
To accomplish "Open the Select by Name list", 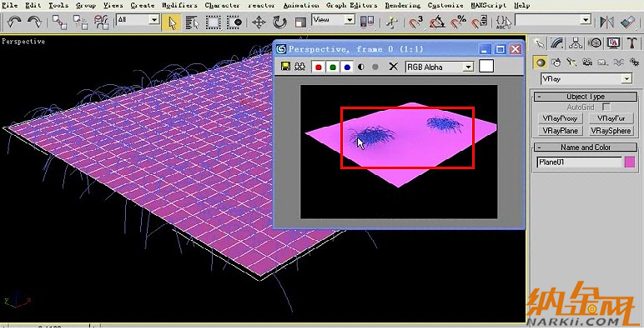I will (192, 22).
